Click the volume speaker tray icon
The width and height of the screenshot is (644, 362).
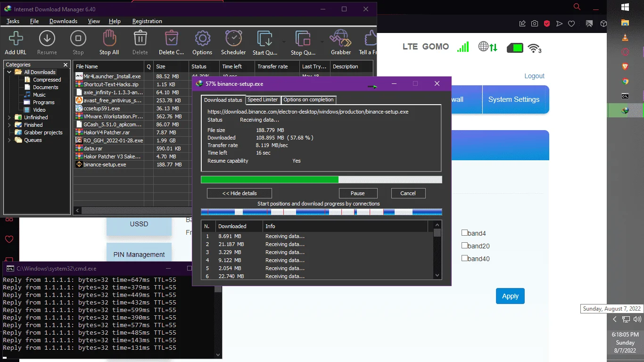point(637,319)
